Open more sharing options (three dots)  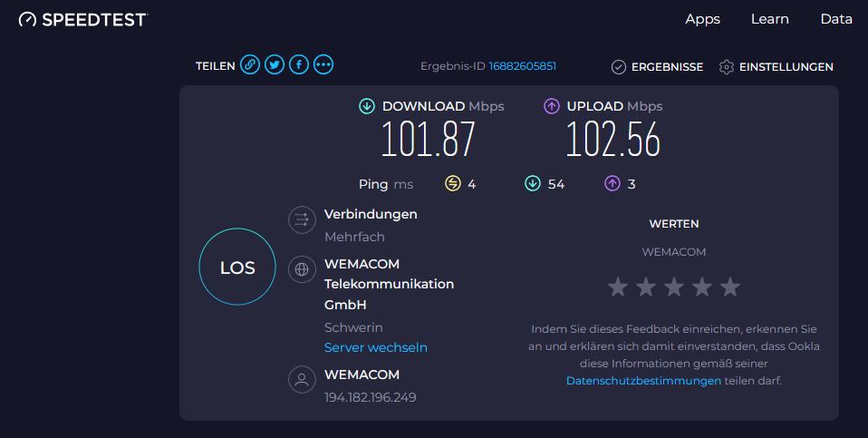[x=323, y=64]
